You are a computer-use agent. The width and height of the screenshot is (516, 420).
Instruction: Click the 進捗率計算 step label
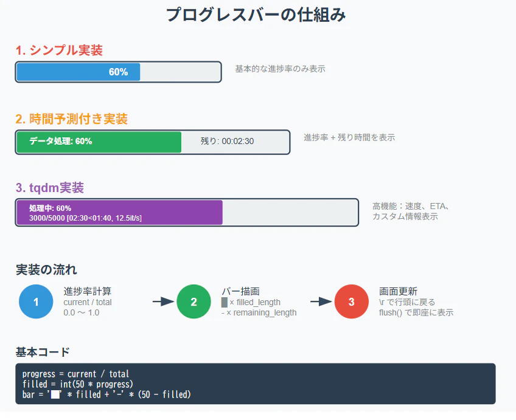coord(88,291)
